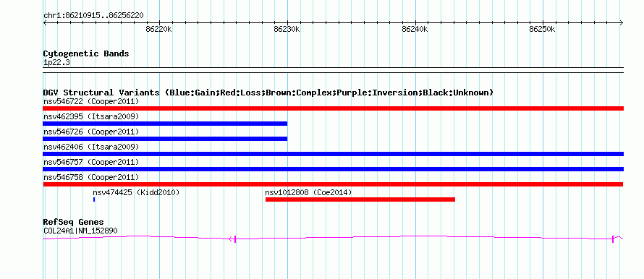Click the blue gain bar under nsv462406
The width and height of the screenshot is (644, 279).
point(334,154)
